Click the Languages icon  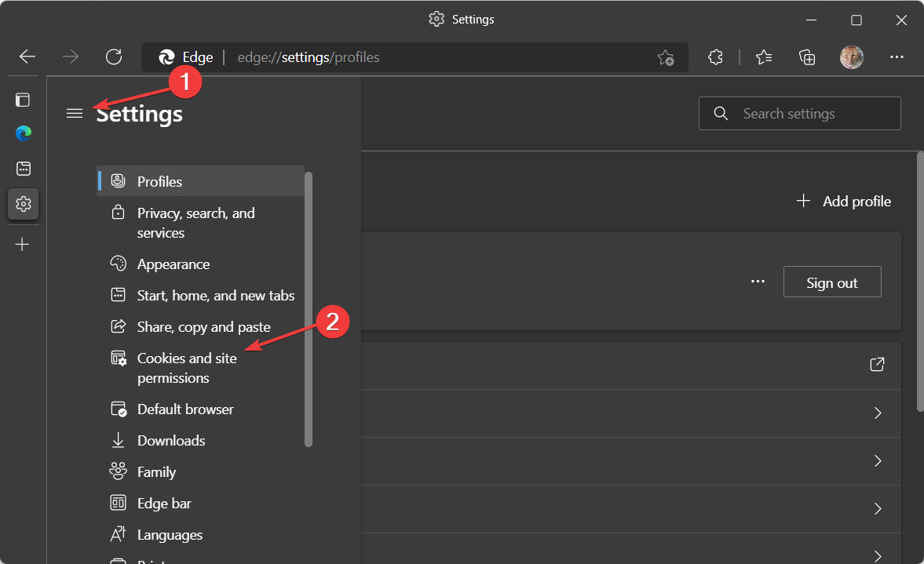click(118, 533)
